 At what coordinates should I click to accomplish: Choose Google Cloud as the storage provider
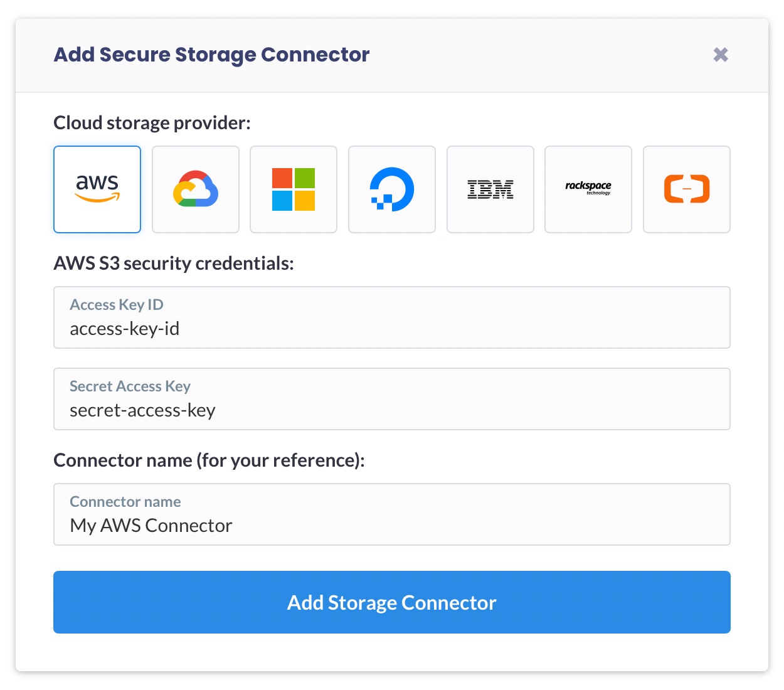tap(195, 189)
